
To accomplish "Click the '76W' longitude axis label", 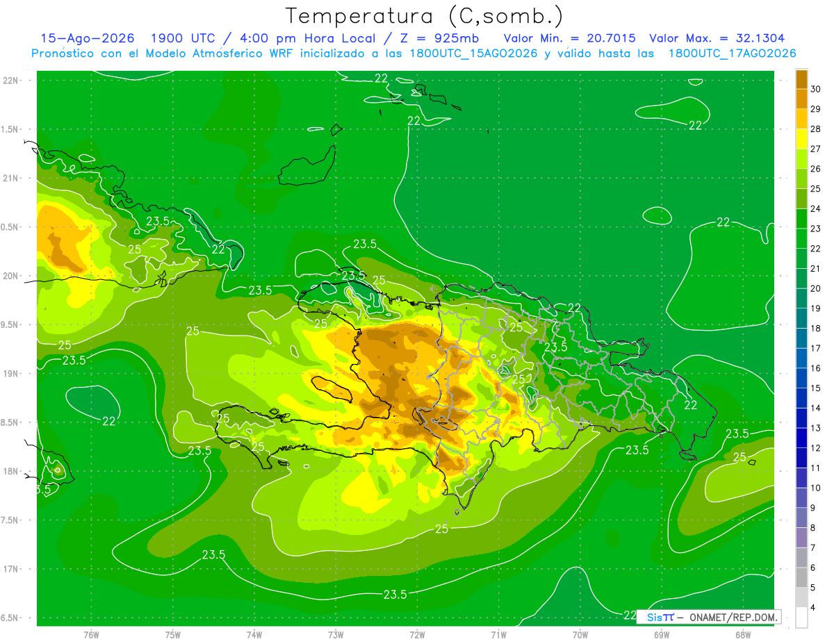I will click(91, 635).
